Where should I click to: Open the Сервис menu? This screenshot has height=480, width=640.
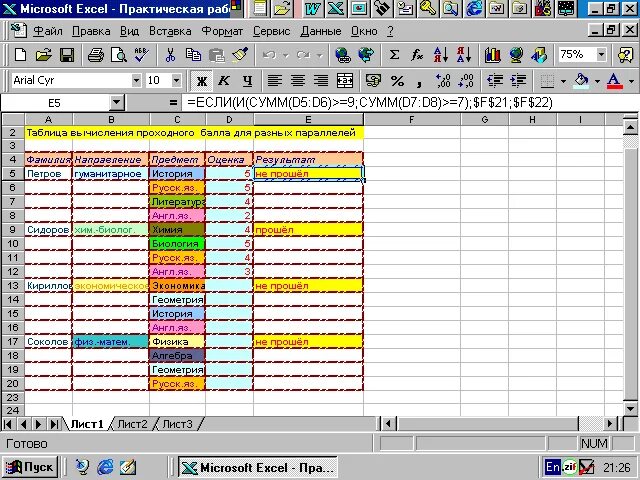(x=271, y=31)
